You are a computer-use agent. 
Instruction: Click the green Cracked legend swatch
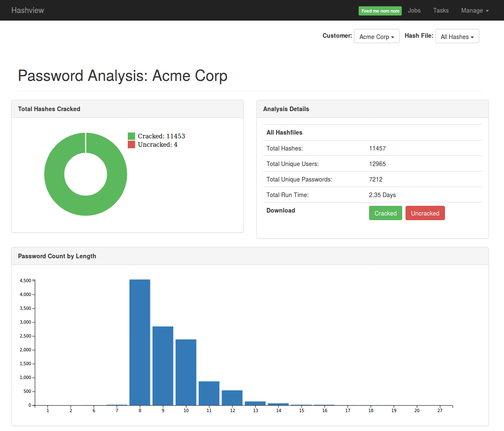coord(131,136)
